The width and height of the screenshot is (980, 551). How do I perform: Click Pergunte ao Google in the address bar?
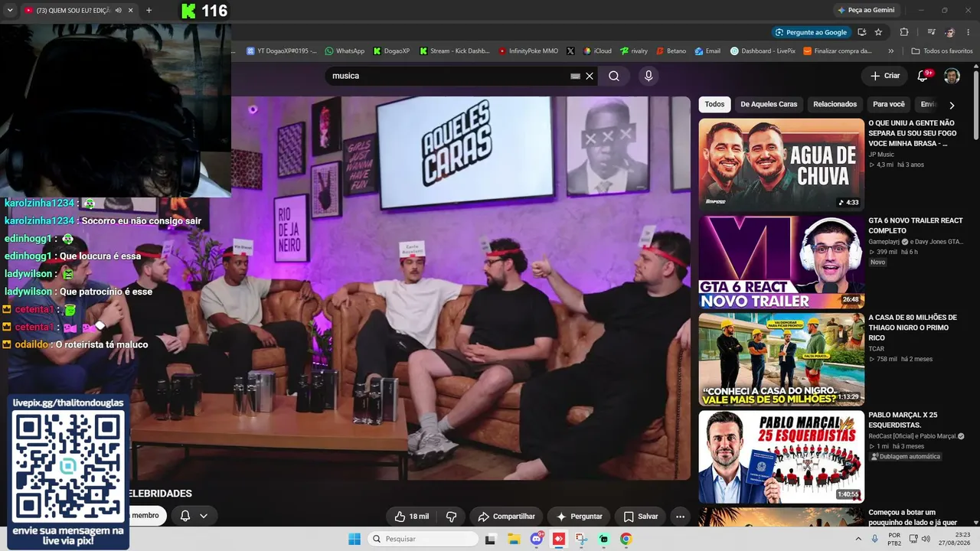[811, 32]
